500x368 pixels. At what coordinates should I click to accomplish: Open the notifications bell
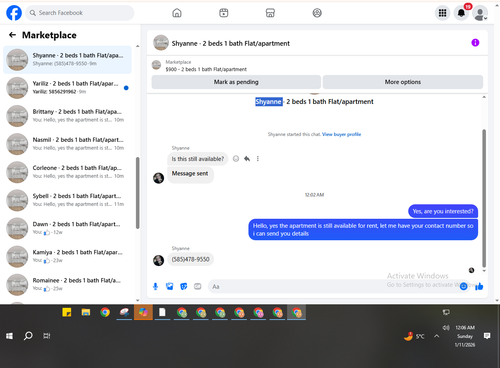tap(461, 13)
